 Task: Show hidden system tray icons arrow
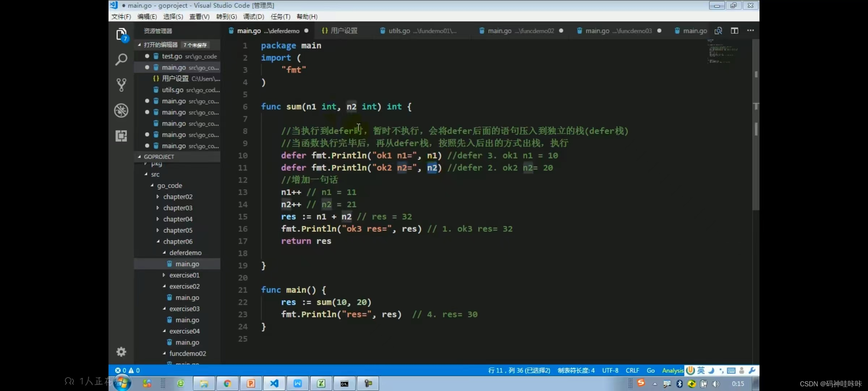pos(655,384)
